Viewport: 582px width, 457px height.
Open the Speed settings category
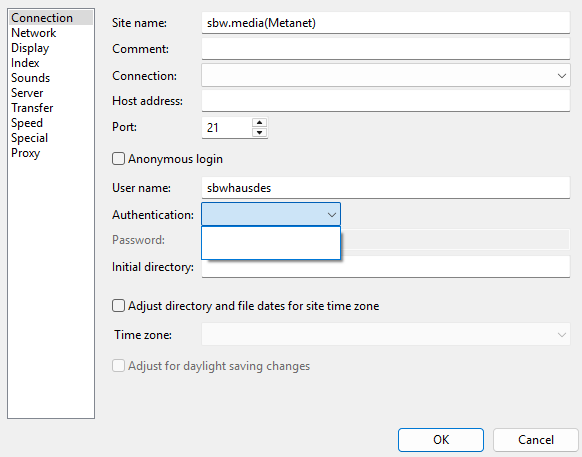click(x=27, y=123)
